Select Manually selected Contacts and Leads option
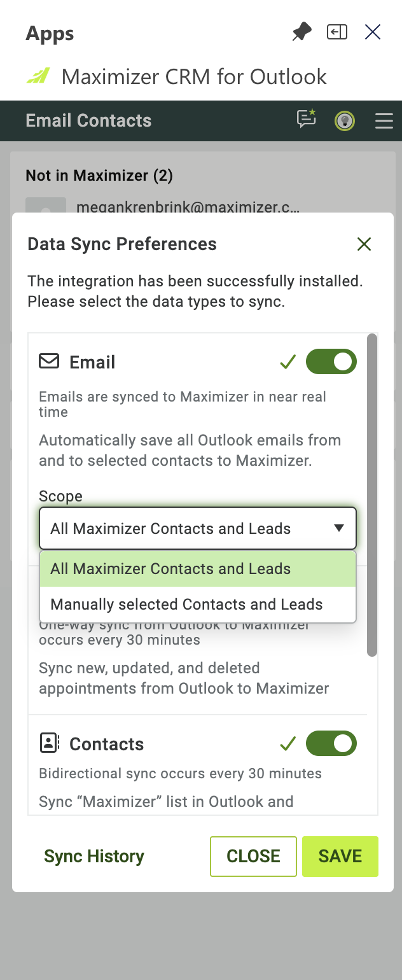402x980 pixels. click(198, 605)
